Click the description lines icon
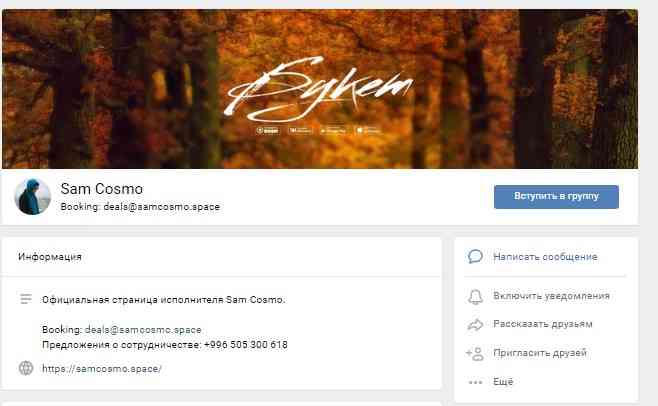This screenshot has height=406, width=658. [x=26, y=299]
